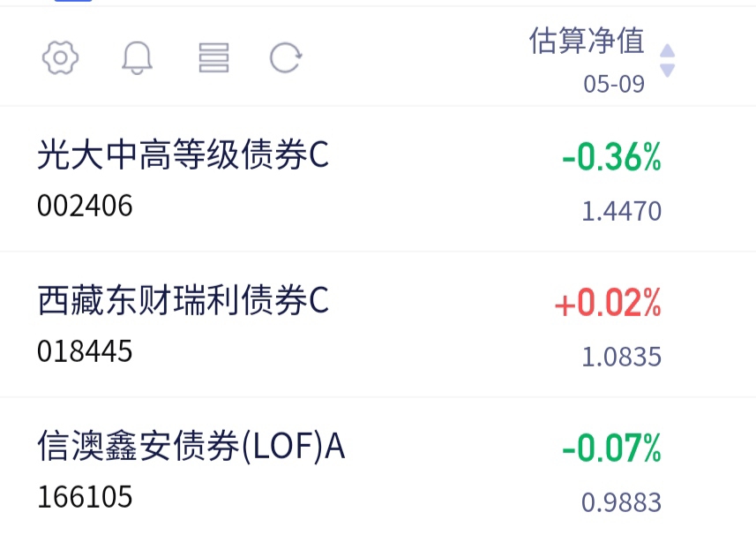Image resolution: width=756 pixels, height=535 pixels.
Task: Open fund 信澳鑫安债券(LOF)A
Action: (191, 446)
